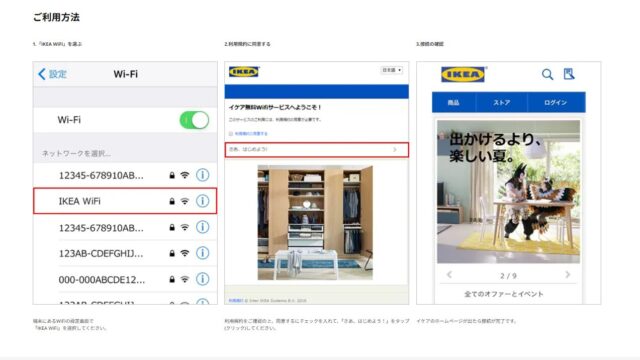Click step 1 caption about IKEA WiFi
This screenshot has height=360, width=640.
coord(57,44)
